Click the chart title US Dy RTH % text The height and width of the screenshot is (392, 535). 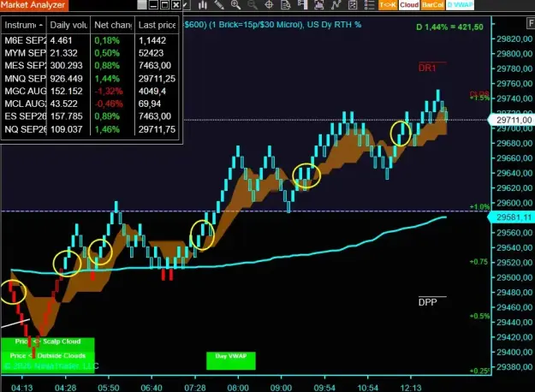(334, 25)
